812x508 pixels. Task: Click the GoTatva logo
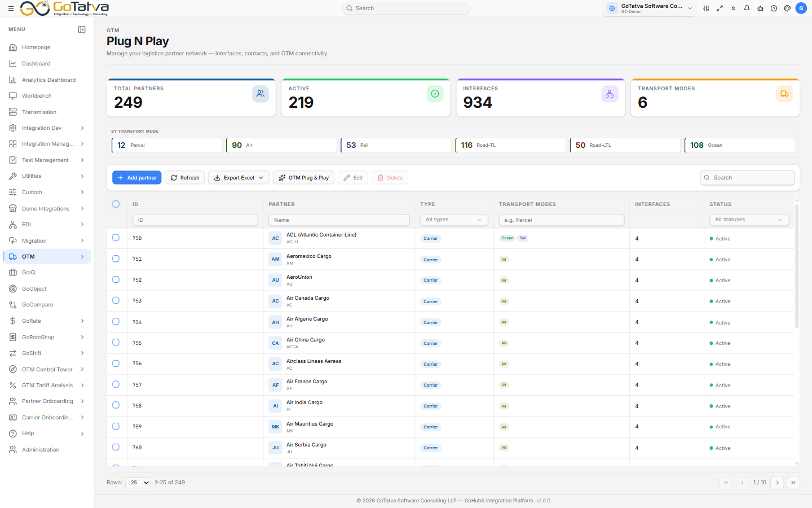[64, 8]
